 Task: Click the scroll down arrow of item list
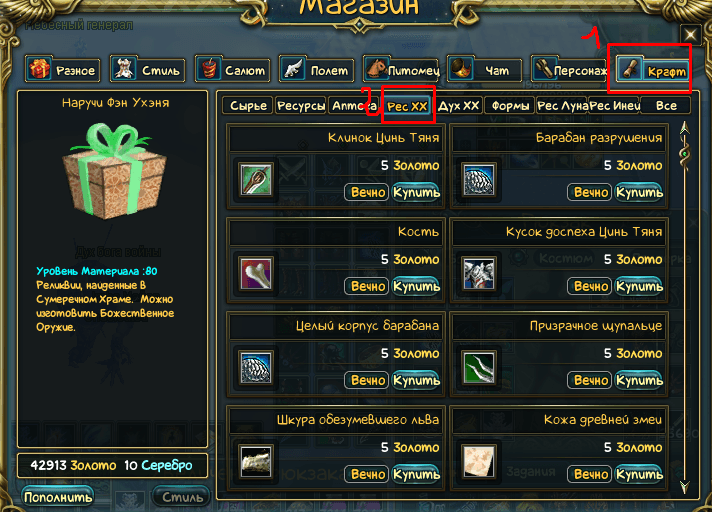tap(685, 487)
